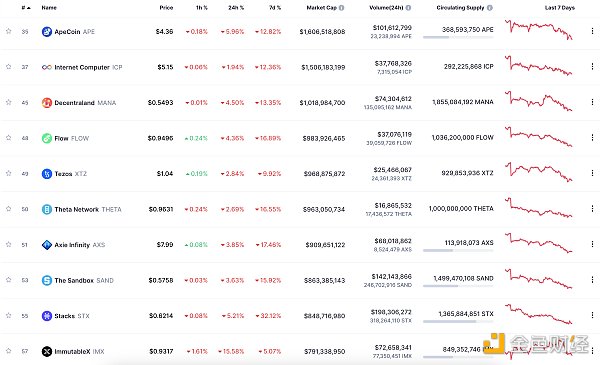Click the Flow coin logo
This screenshot has width=600, height=365.
click(47, 138)
